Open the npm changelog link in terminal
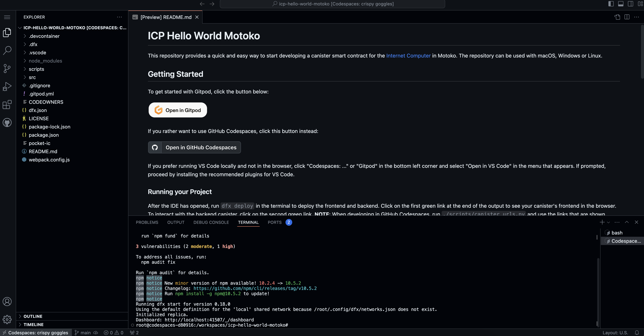The image size is (644, 336). [x=255, y=288]
